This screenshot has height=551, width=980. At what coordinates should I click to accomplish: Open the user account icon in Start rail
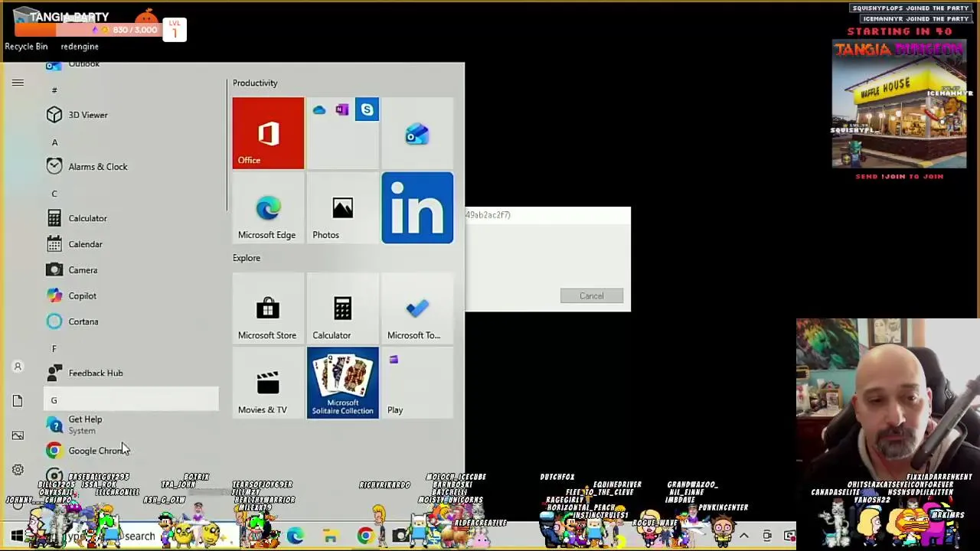click(x=18, y=367)
